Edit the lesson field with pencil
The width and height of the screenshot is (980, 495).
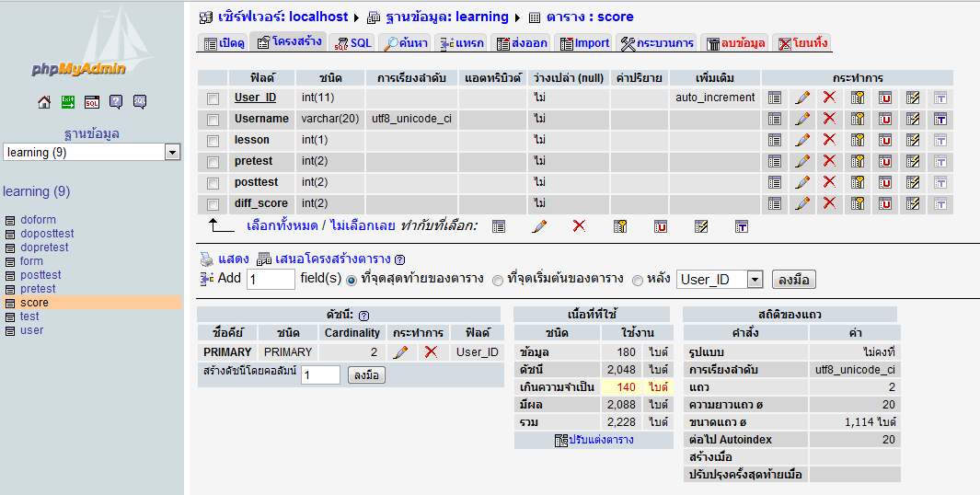pyautogui.click(x=802, y=140)
